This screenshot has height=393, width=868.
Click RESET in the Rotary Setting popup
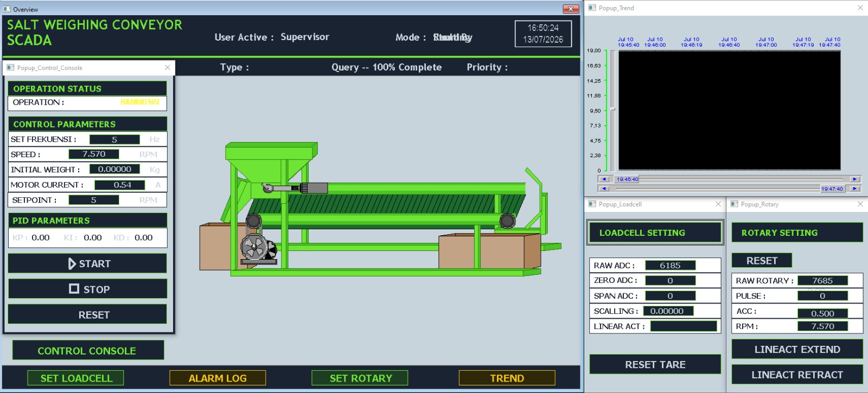[x=762, y=260]
